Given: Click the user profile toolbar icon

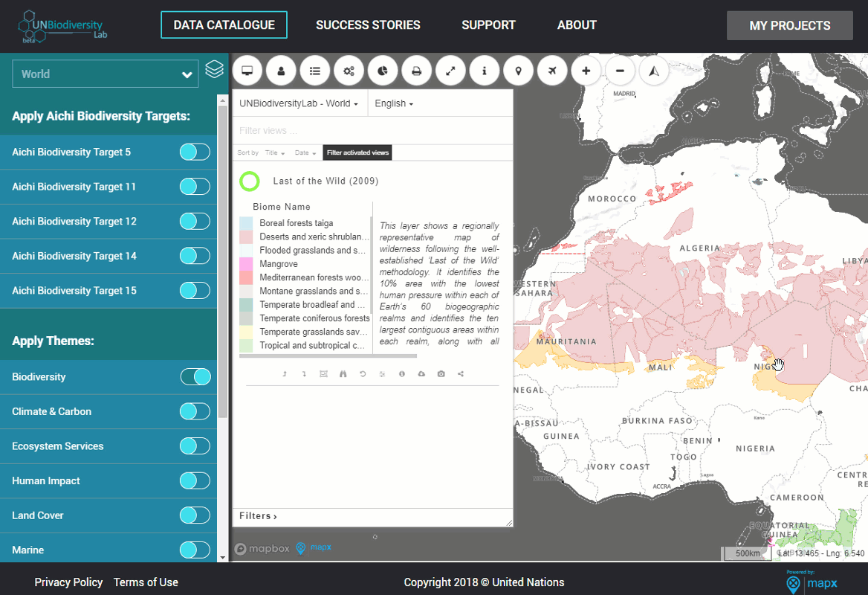Looking at the screenshot, I should [281, 71].
